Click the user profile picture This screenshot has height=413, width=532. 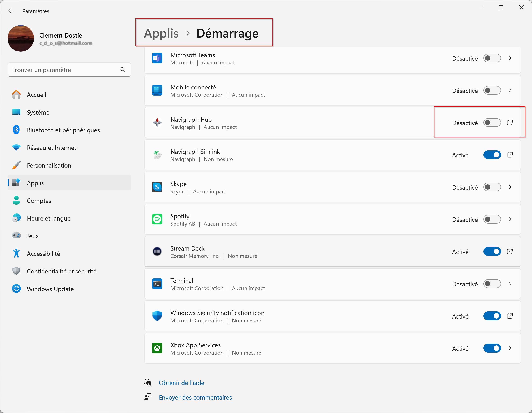21,38
